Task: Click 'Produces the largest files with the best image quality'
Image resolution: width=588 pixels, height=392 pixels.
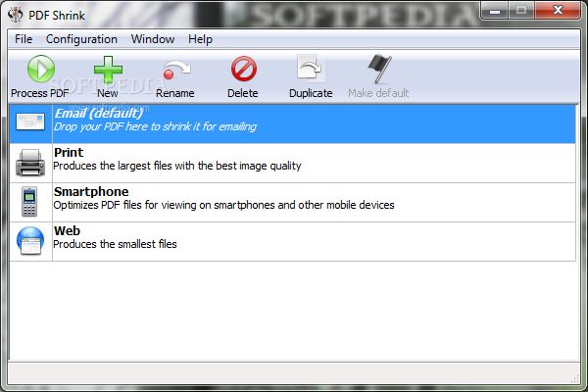Action: tap(177, 166)
